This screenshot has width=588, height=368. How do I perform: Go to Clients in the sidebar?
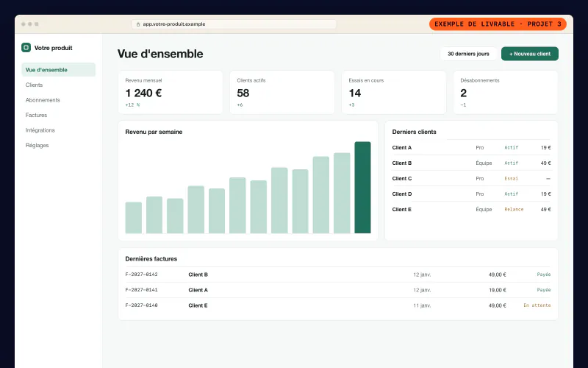pyautogui.click(x=34, y=85)
